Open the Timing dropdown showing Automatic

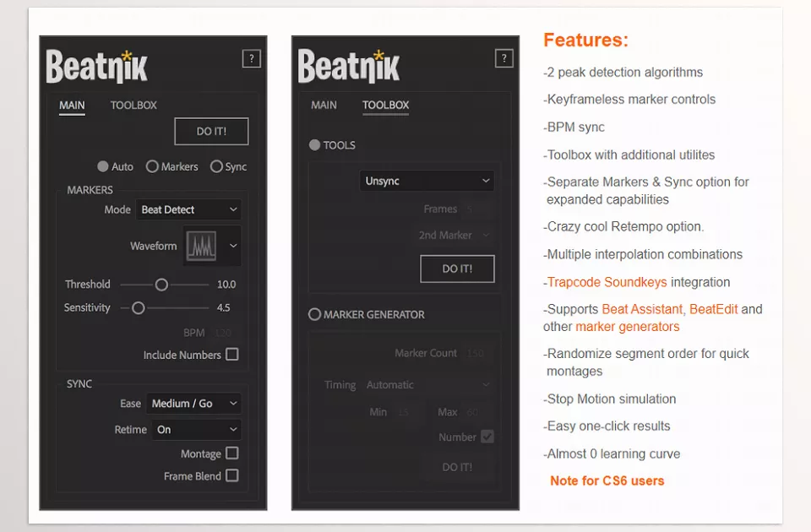427,385
